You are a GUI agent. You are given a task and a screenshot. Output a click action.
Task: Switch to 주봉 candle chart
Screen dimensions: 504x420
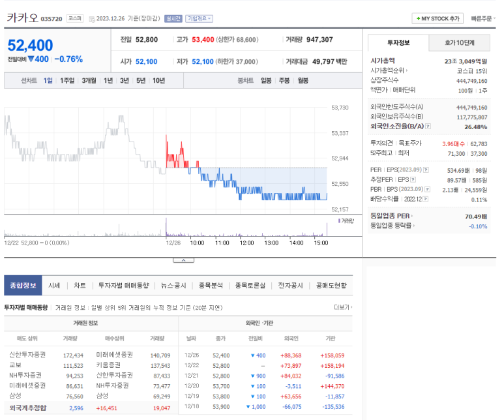pos(284,80)
